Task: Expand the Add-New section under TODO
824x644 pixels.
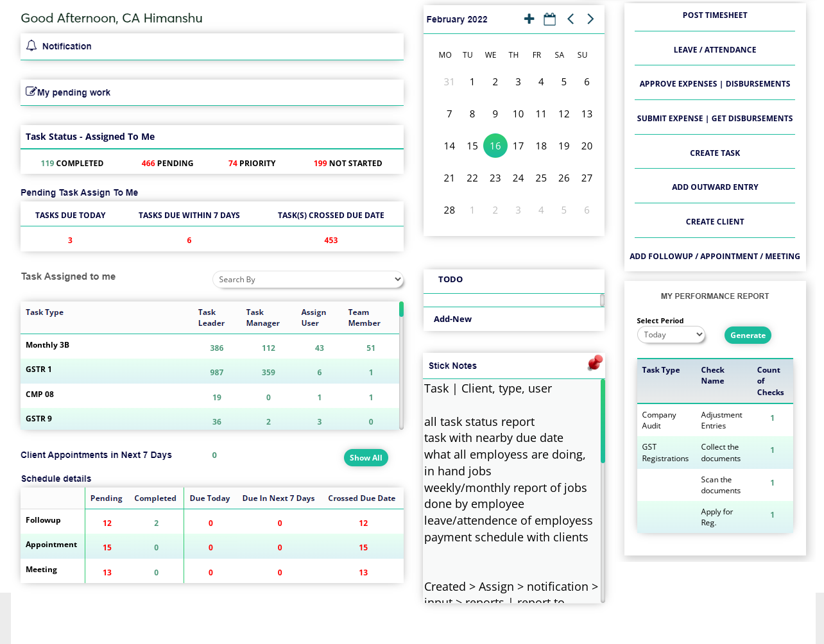Action: (452, 318)
